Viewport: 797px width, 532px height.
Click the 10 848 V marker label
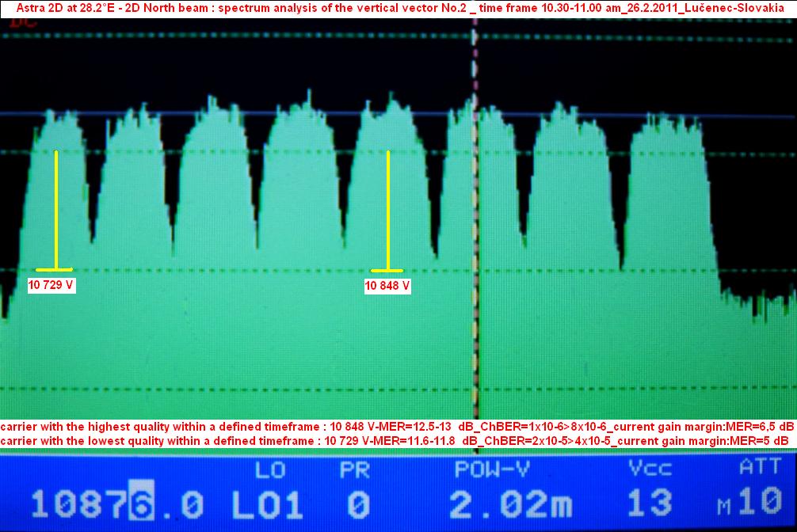[x=387, y=285]
